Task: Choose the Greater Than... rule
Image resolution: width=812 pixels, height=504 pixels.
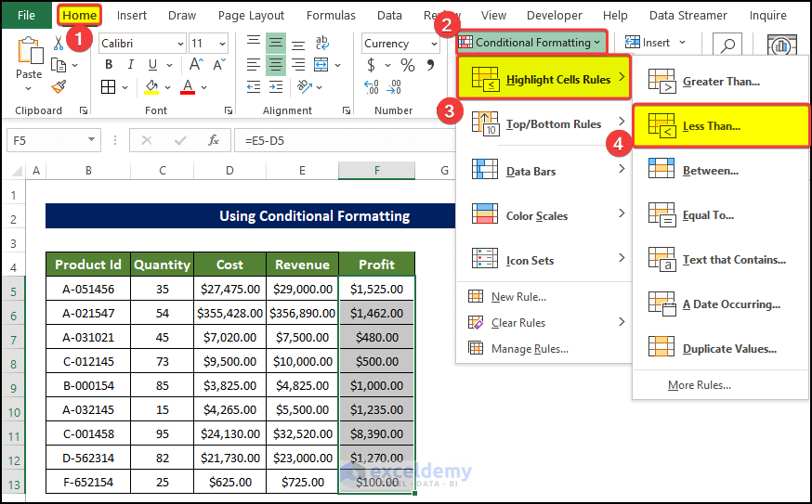Action: click(x=721, y=82)
